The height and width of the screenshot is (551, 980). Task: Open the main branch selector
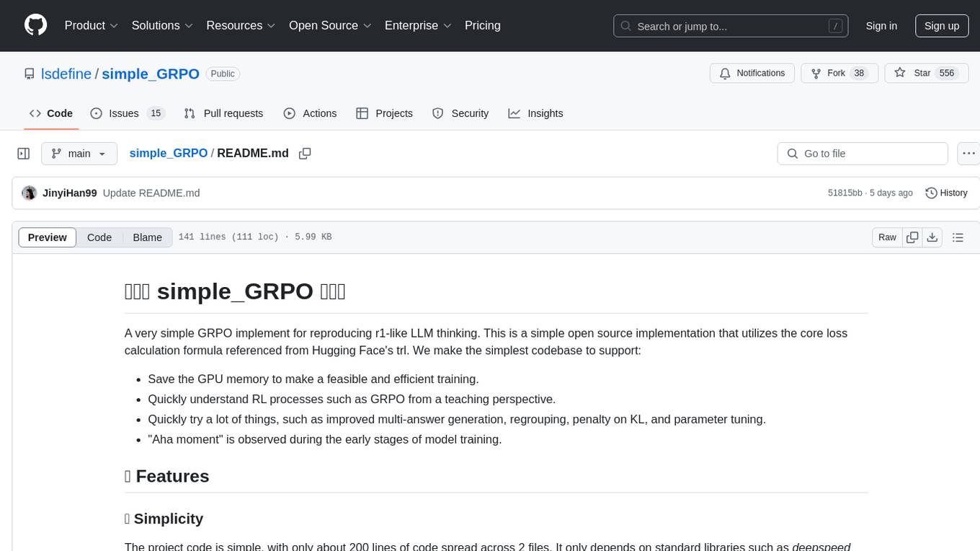(x=79, y=154)
